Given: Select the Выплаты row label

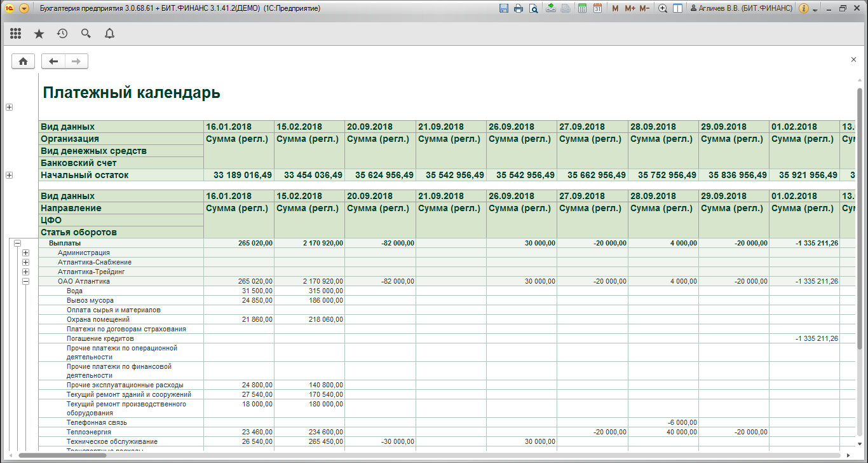Looking at the screenshot, I should [x=65, y=243].
